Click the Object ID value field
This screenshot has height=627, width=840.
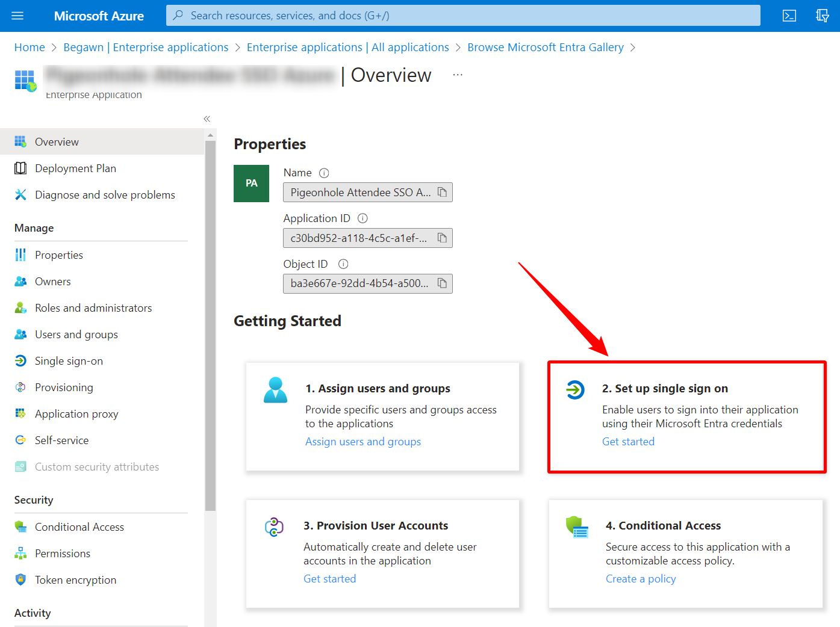coord(368,283)
